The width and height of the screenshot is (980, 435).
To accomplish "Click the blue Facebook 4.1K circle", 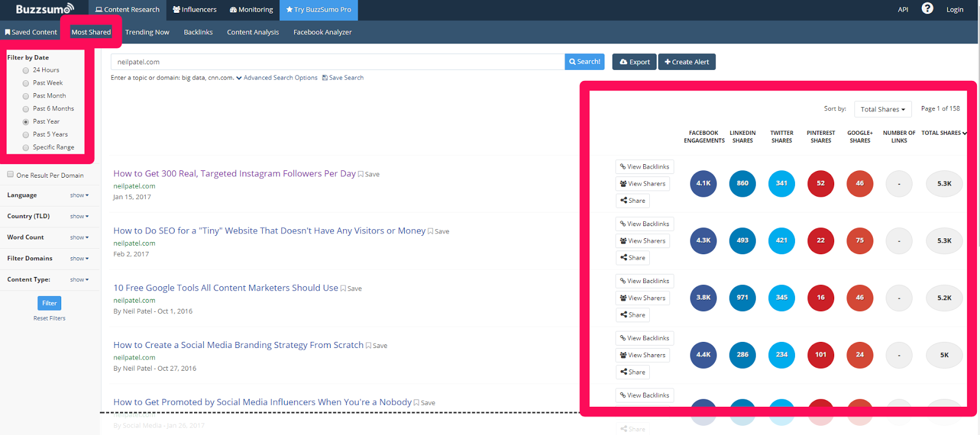I will tap(703, 183).
